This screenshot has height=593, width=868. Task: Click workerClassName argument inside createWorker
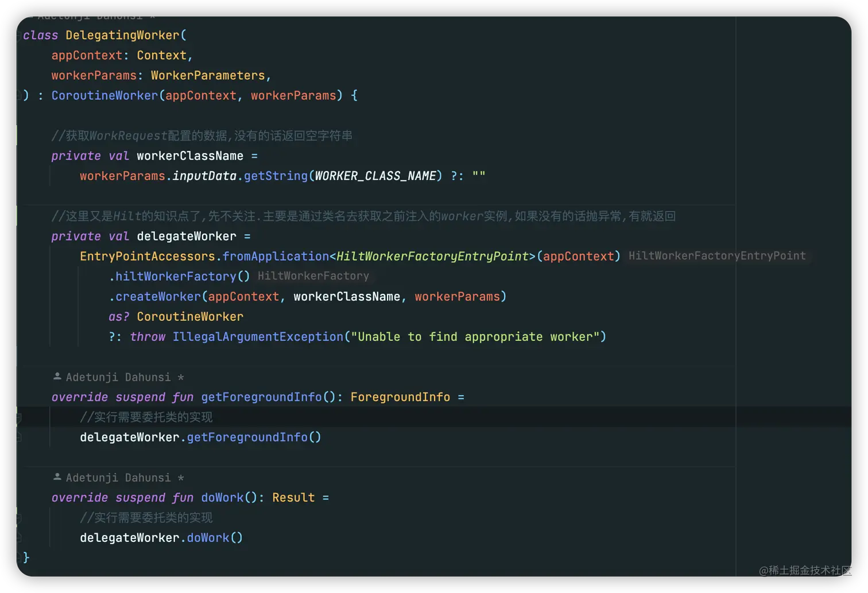point(347,296)
